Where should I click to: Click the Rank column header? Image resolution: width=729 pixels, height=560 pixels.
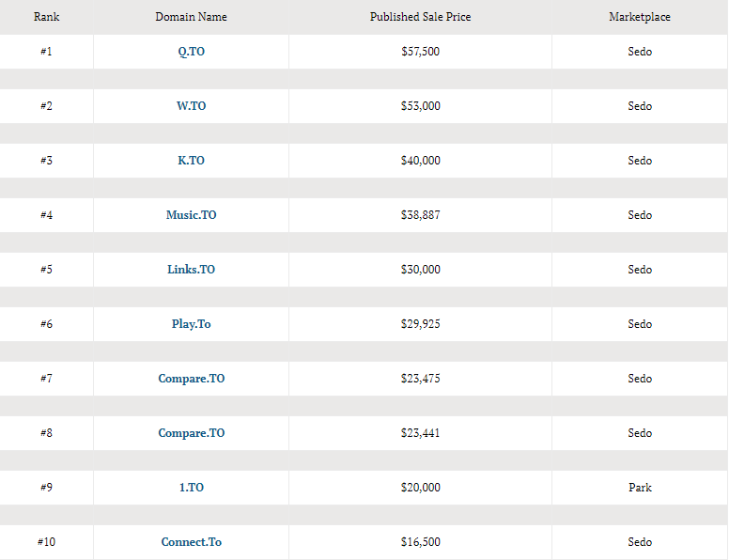pyautogui.click(x=46, y=17)
